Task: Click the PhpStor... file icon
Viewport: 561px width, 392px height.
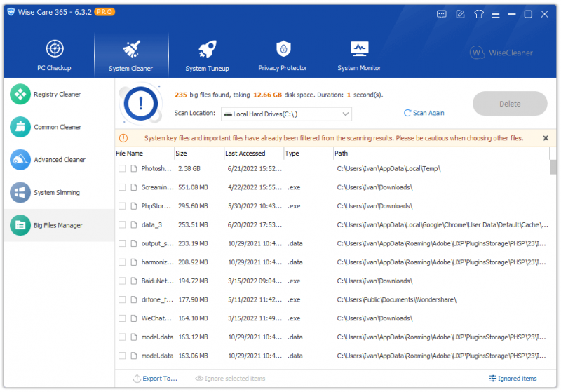Action: tap(134, 206)
